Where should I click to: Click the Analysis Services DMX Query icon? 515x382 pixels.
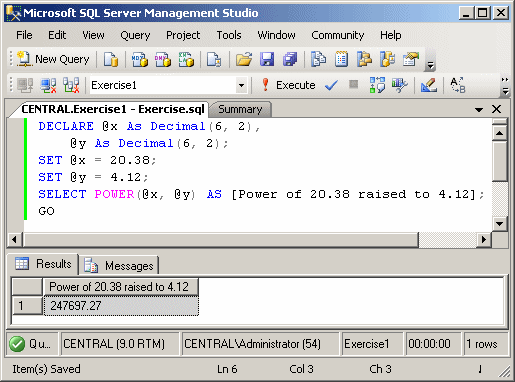(163, 59)
